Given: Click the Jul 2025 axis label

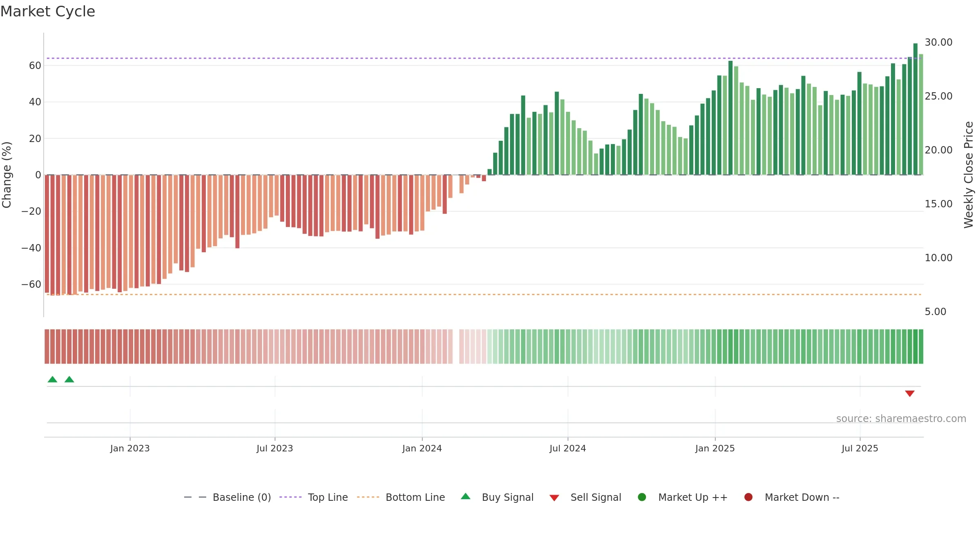Looking at the screenshot, I should click(x=860, y=449).
